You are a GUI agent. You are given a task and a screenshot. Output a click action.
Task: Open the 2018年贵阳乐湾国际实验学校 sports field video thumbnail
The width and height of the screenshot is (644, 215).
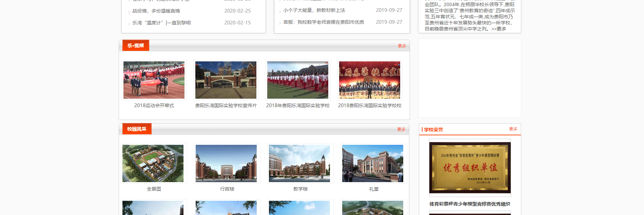click(x=298, y=80)
